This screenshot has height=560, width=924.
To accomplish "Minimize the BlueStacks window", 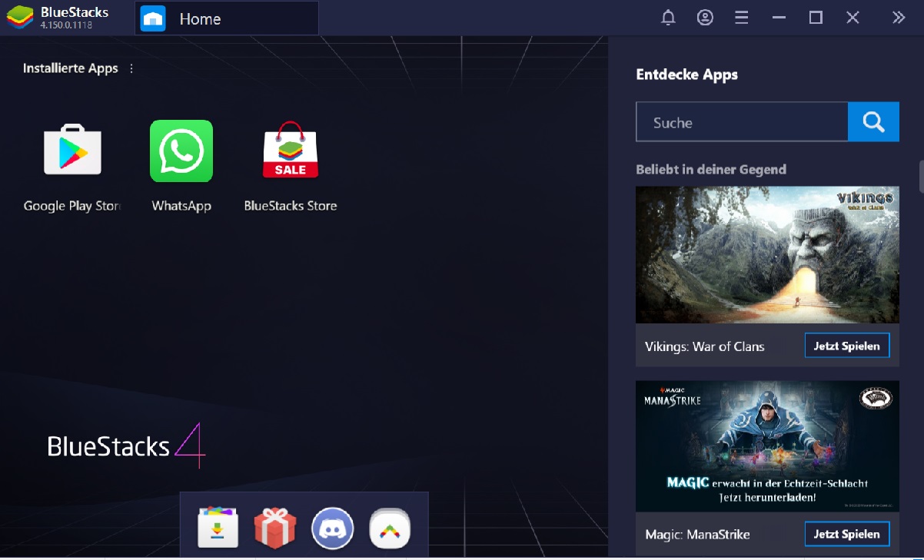I will [779, 18].
